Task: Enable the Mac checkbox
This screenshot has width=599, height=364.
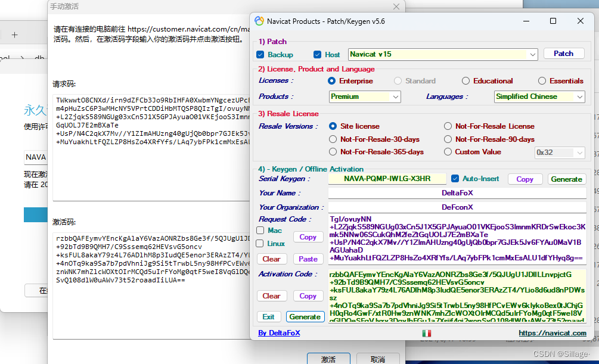Action: (x=260, y=231)
